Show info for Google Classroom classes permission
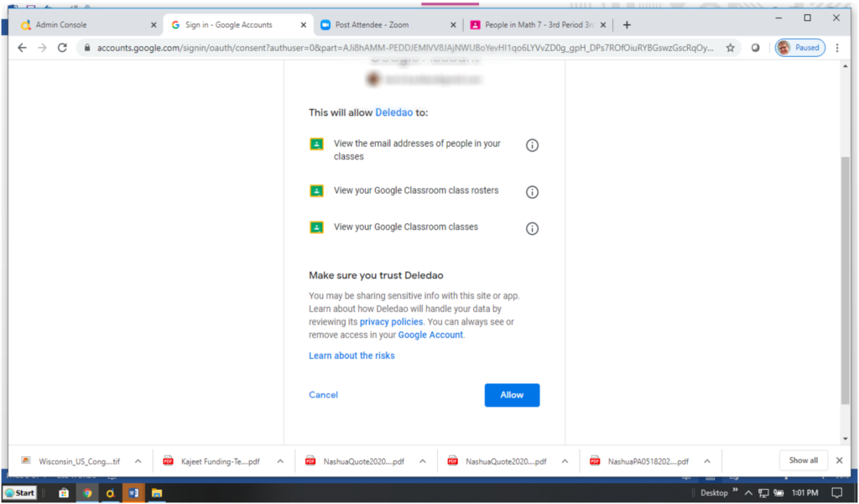The width and height of the screenshot is (859, 504). (x=532, y=228)
